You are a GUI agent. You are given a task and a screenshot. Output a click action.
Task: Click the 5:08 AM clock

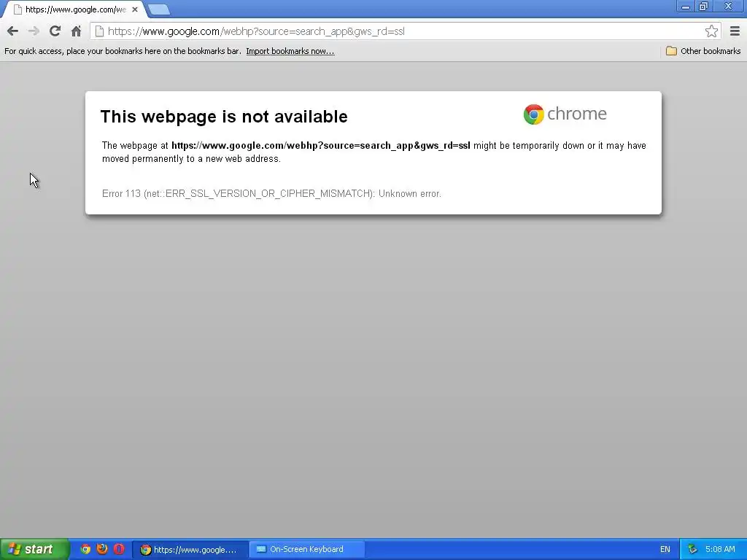[x=720, y=550]
